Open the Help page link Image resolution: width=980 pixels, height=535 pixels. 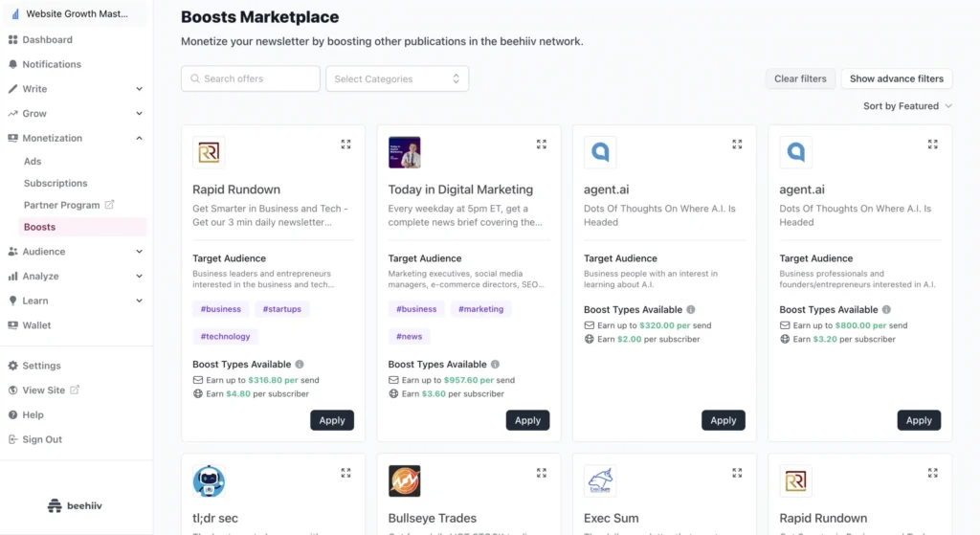click(x=33, y=414)
